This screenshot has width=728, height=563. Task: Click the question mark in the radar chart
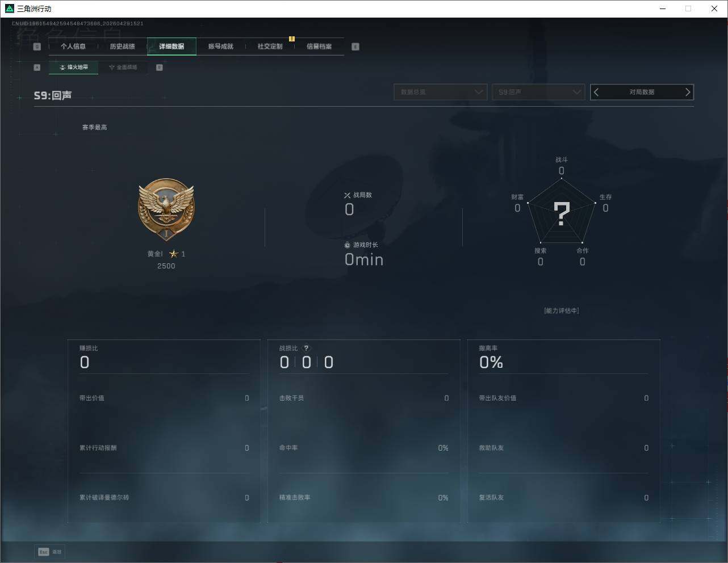click(562, 214)
